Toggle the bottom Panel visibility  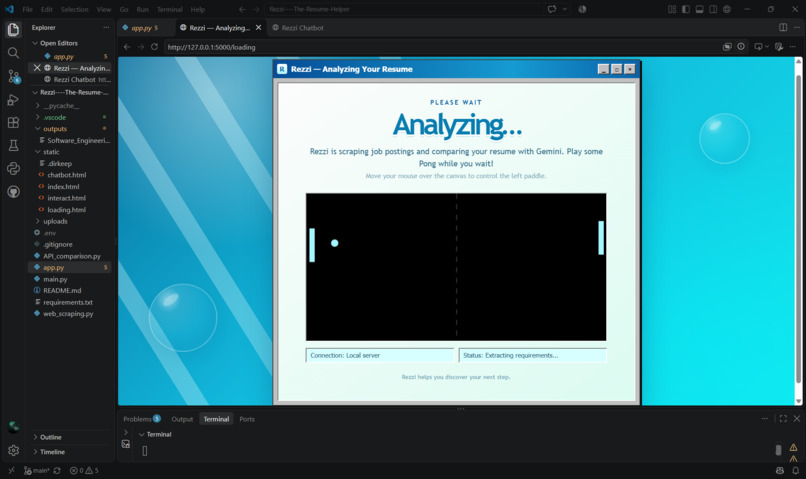(700, 9)
